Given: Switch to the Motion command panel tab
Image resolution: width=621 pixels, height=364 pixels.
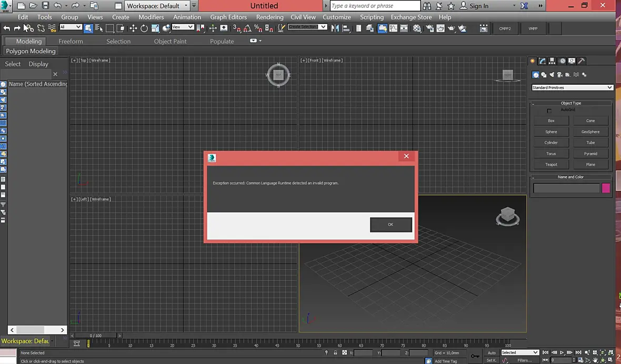Looking at the screenshot, I should (563, 61).
